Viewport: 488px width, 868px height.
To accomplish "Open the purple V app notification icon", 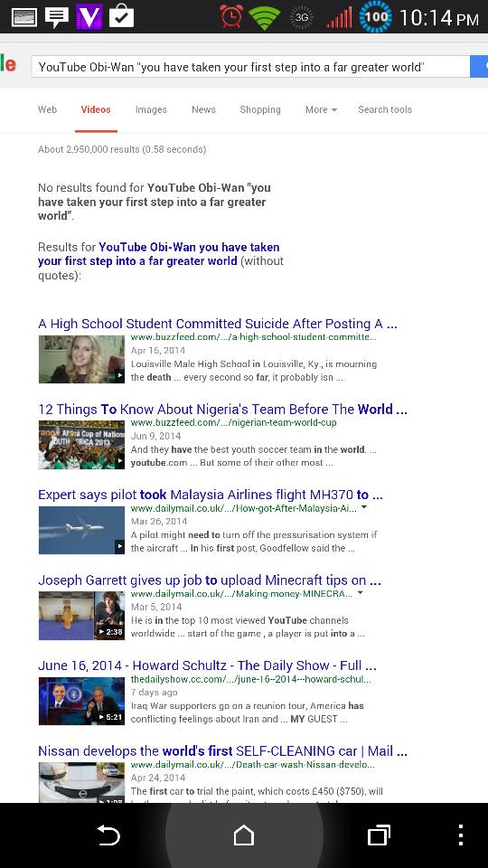I will coord(89,16).
